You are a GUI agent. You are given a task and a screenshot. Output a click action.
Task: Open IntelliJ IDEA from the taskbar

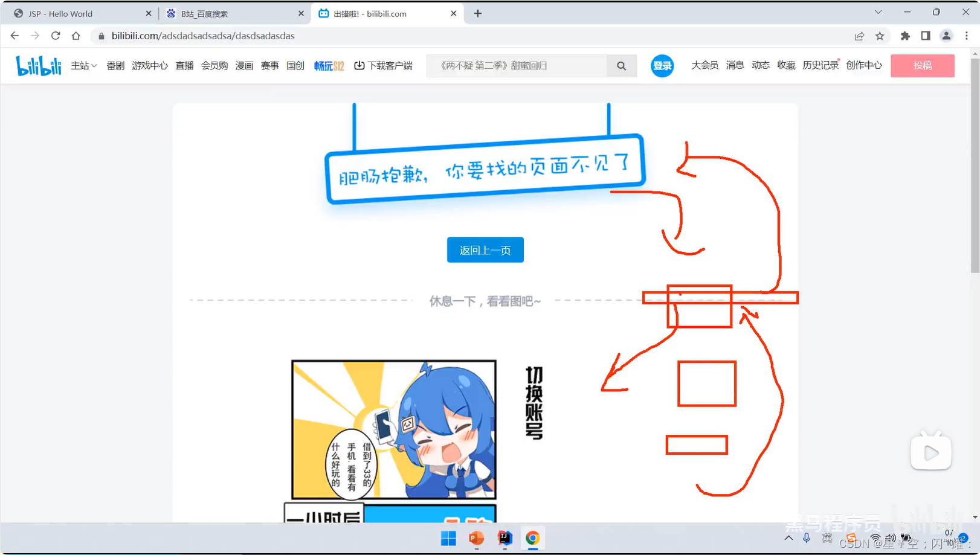point(505,538)
